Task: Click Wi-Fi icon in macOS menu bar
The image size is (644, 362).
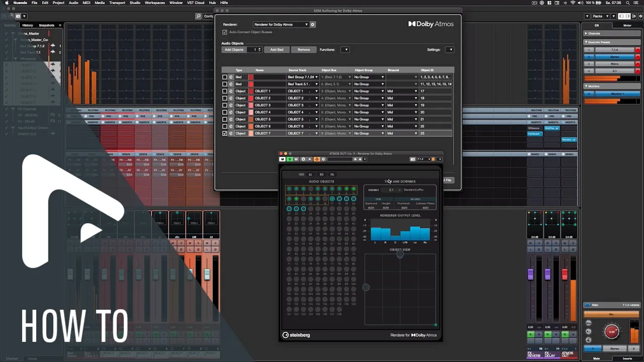Action: point(573,3)
